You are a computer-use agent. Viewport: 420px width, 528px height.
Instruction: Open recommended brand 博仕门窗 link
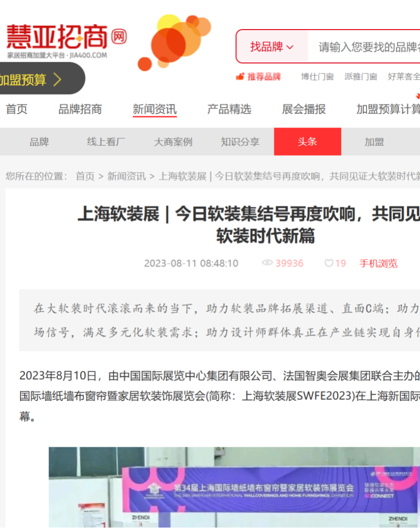click(x=317, y=77)
